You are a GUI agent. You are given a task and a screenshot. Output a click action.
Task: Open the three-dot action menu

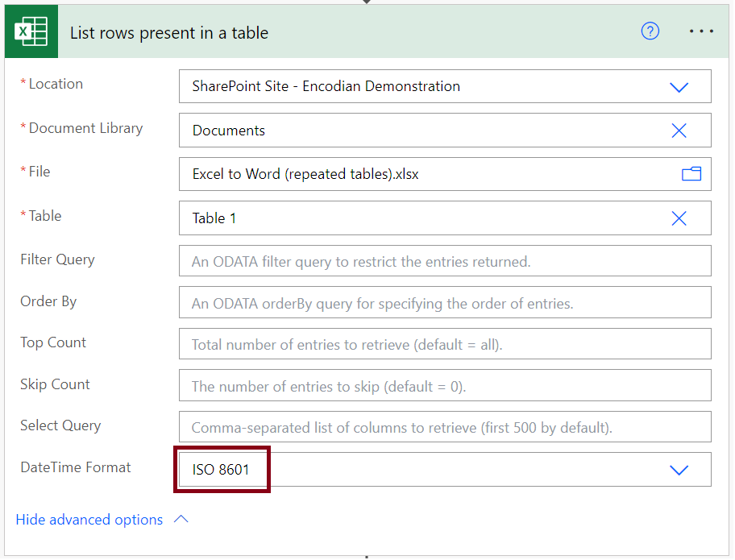coord(703,31)
